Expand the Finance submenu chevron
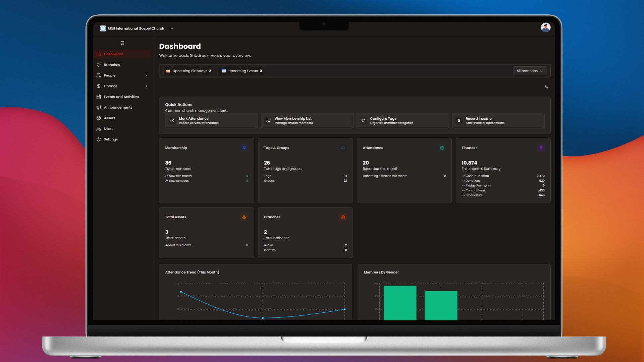The width and height of the screenshot is (644, 362). coord(146,86)
